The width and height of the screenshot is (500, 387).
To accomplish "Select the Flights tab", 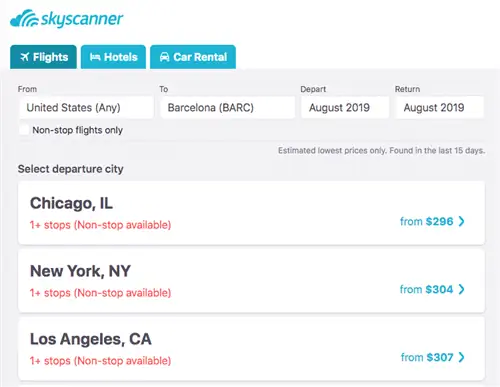I will tap(43, 57).
